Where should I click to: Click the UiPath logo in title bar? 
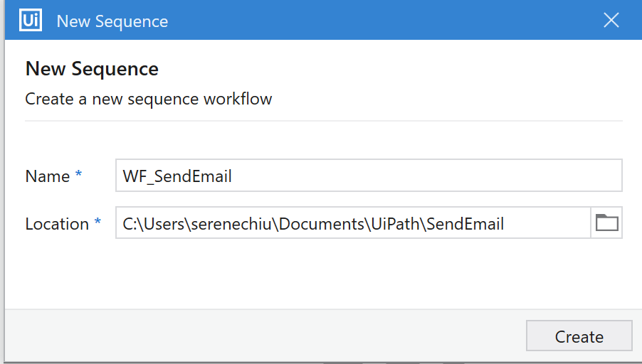tap(31, 20)
